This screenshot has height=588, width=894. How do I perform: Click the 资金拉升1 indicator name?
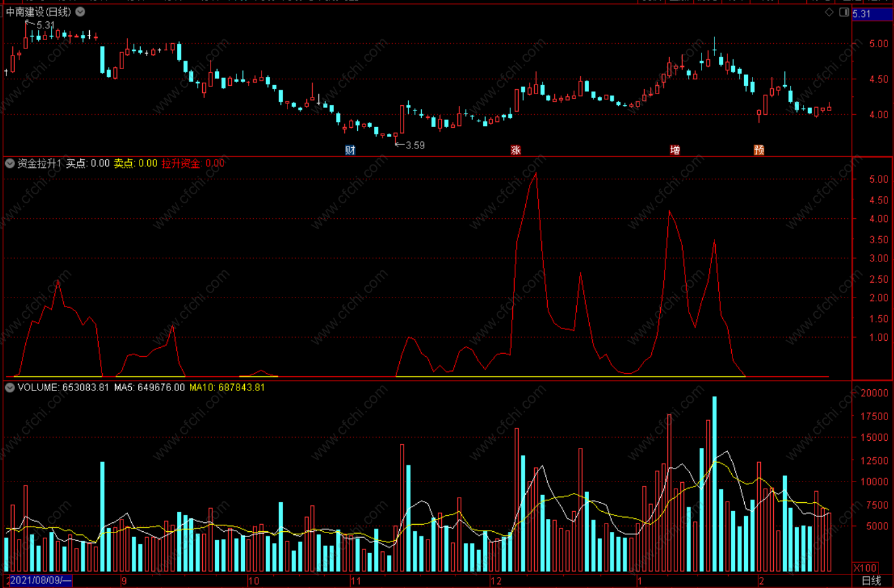coord(39,163)
